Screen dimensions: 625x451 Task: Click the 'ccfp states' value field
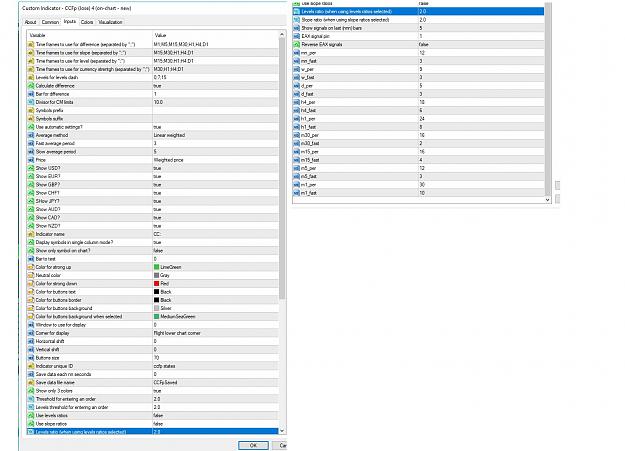pyautogui.click(x=215, y=366)
